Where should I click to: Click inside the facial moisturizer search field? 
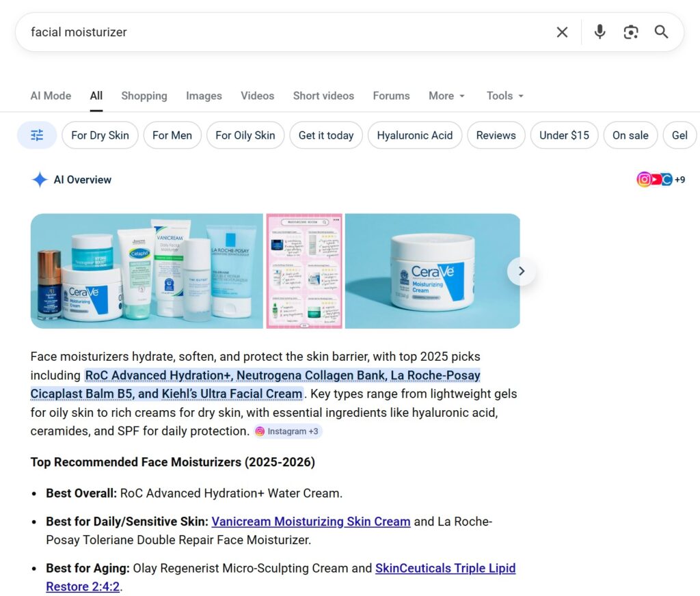[x=273, y=32]
